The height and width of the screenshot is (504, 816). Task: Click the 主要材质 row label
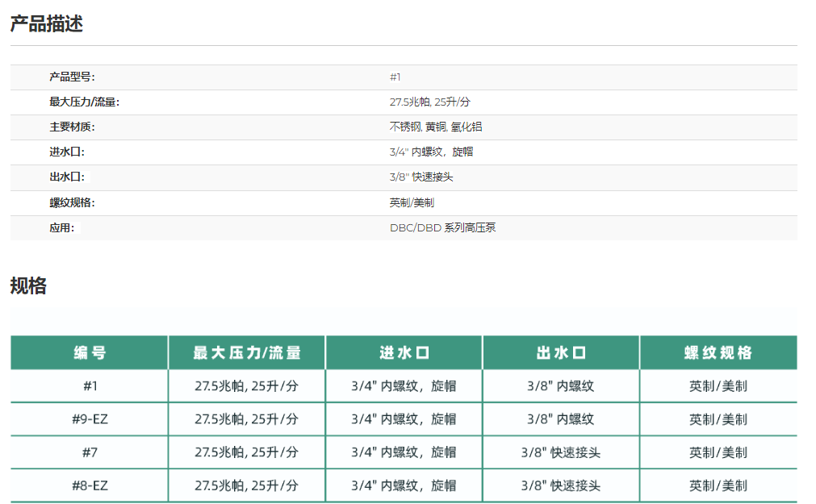(x=72, y=127)
